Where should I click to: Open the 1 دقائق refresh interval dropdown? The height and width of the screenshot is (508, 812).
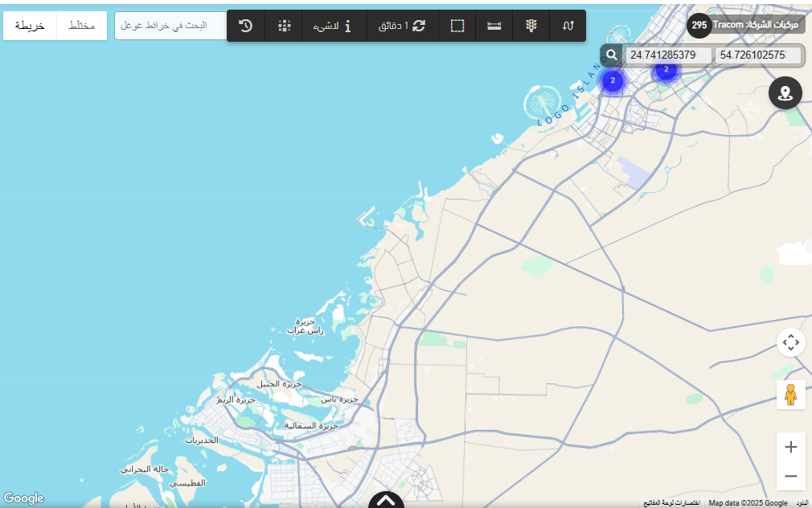[x=402, y=26]
